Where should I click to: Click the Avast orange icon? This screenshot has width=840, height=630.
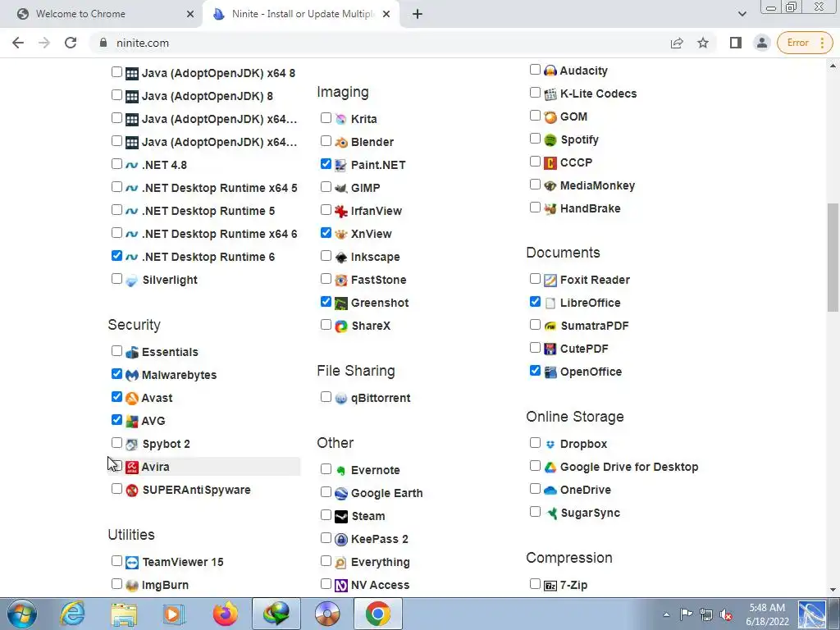coord(132,398)
